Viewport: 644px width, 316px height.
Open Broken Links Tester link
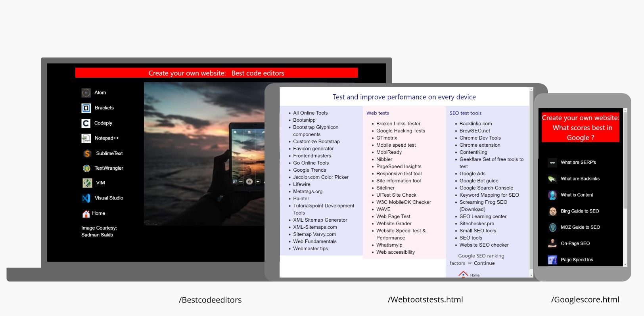[x=398, y=124]
